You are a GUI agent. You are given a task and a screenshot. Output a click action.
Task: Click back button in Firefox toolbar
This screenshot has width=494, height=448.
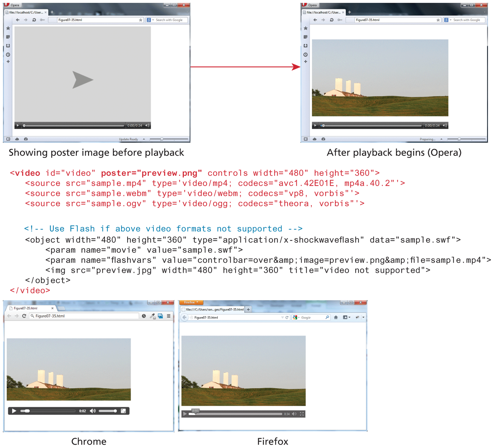coord(184,317)
